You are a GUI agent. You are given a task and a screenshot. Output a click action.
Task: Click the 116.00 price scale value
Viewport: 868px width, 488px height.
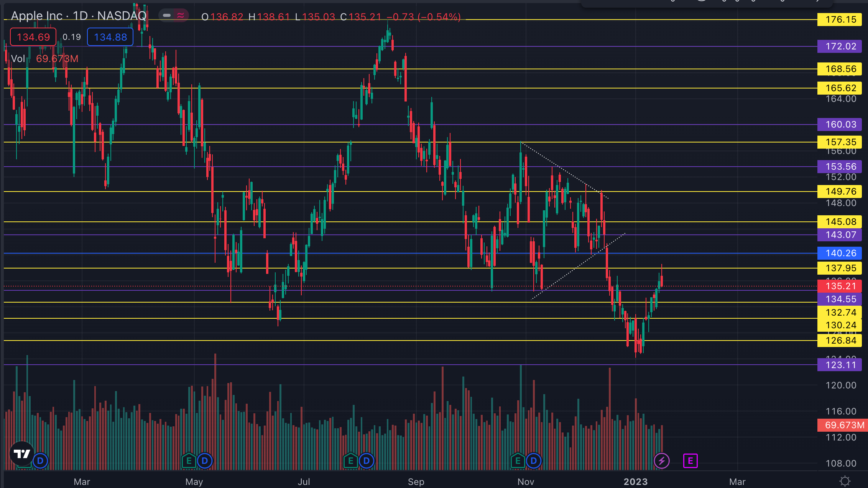tap(841, 411)
